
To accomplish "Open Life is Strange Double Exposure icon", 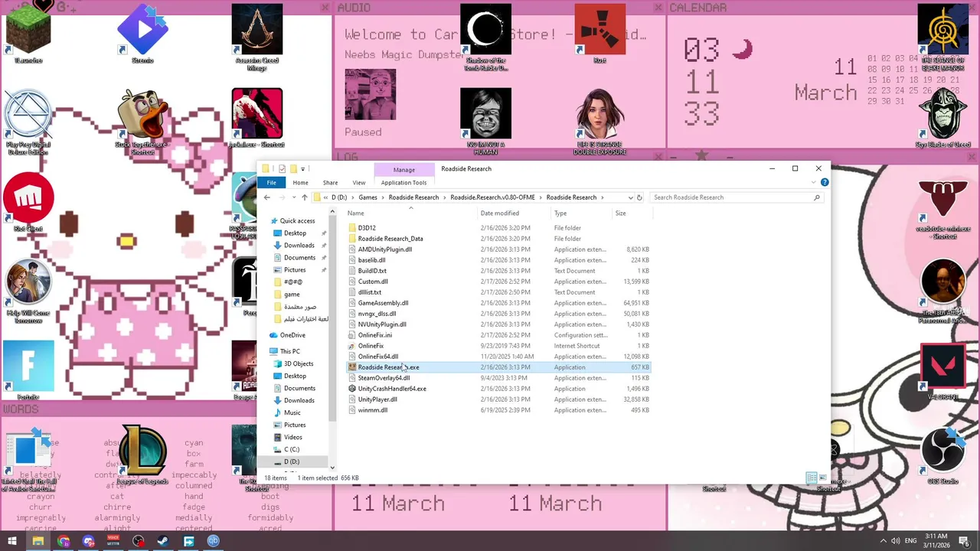I will [x=600, y=122].
